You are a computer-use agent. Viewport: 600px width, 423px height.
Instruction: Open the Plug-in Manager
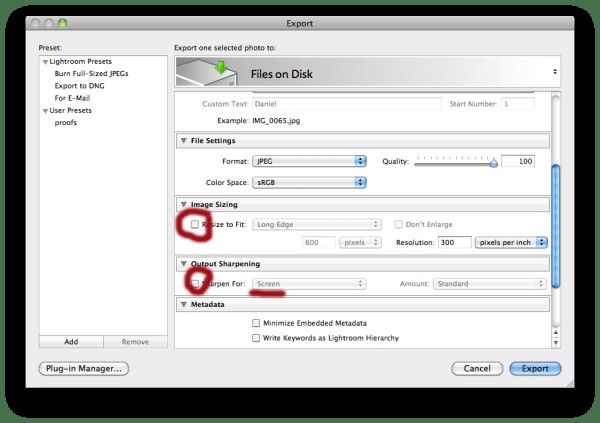click(84, 369)
